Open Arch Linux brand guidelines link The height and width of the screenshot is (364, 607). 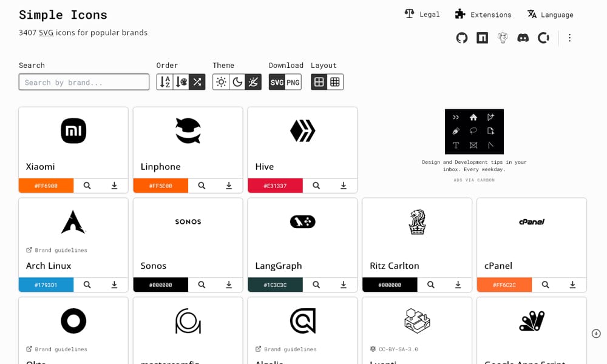pos(56,251)
